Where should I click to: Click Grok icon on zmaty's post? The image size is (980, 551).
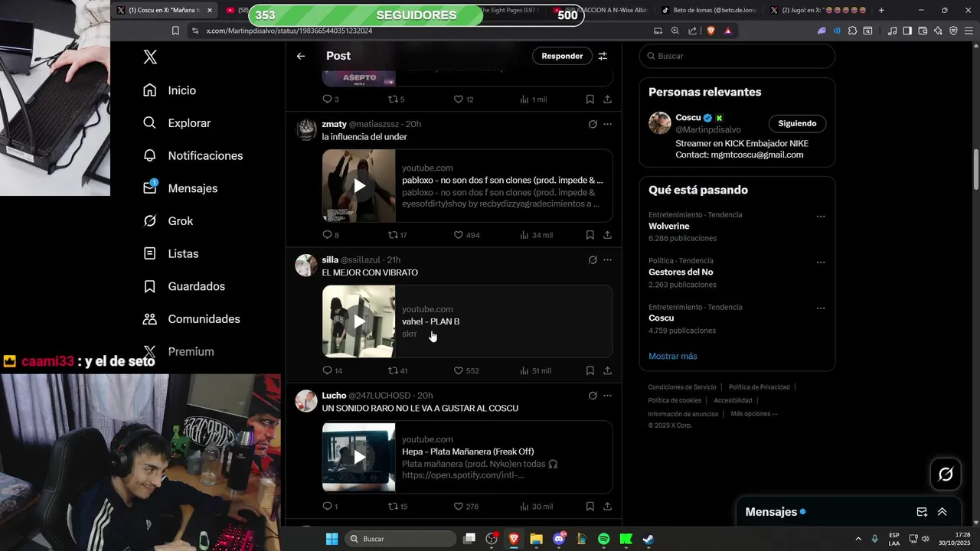[x=593, y=124]
